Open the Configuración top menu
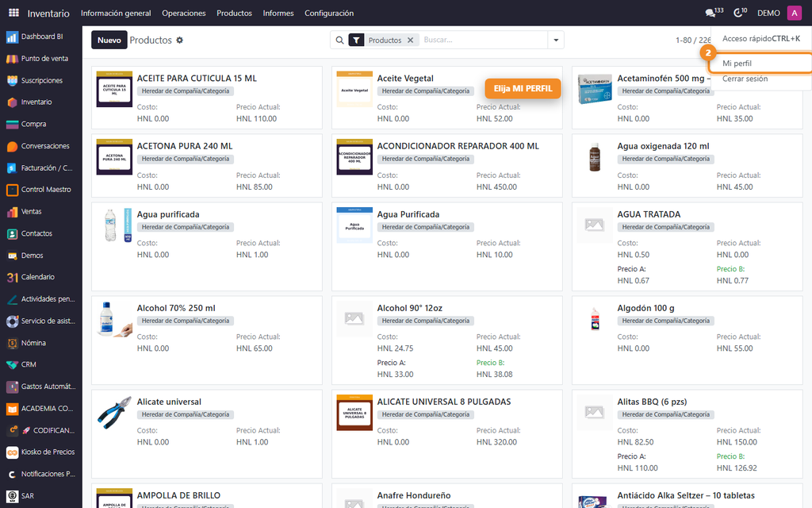The image size is (812, 508). [329, 13]
